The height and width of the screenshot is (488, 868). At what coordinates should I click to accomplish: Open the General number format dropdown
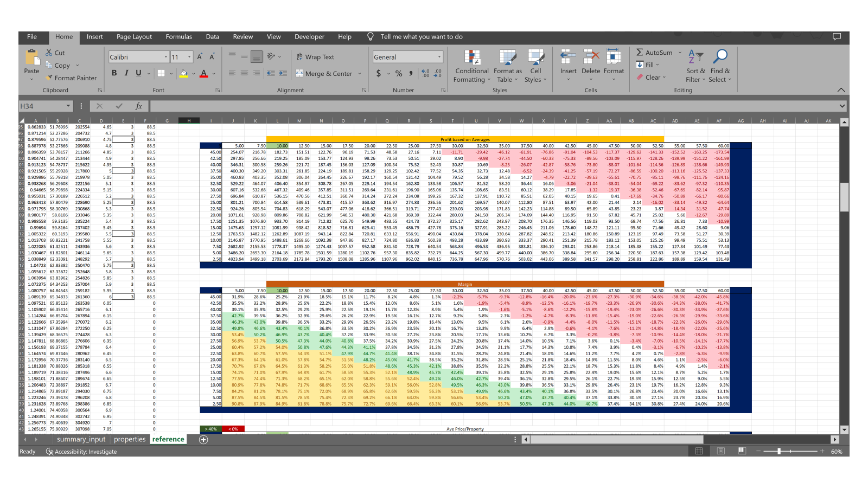click(439, 57)
